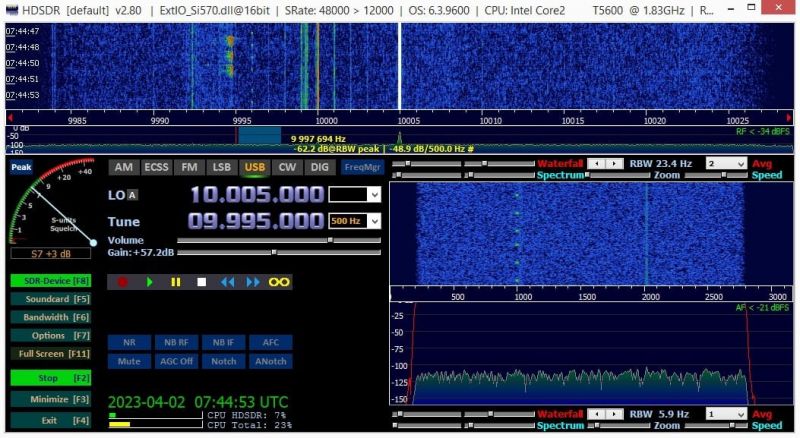The width and height of the screenshot is (800, 438).
Task: Click the right arrow next to lower RBW 5.9 Hz
Action: tap(614, 414)
